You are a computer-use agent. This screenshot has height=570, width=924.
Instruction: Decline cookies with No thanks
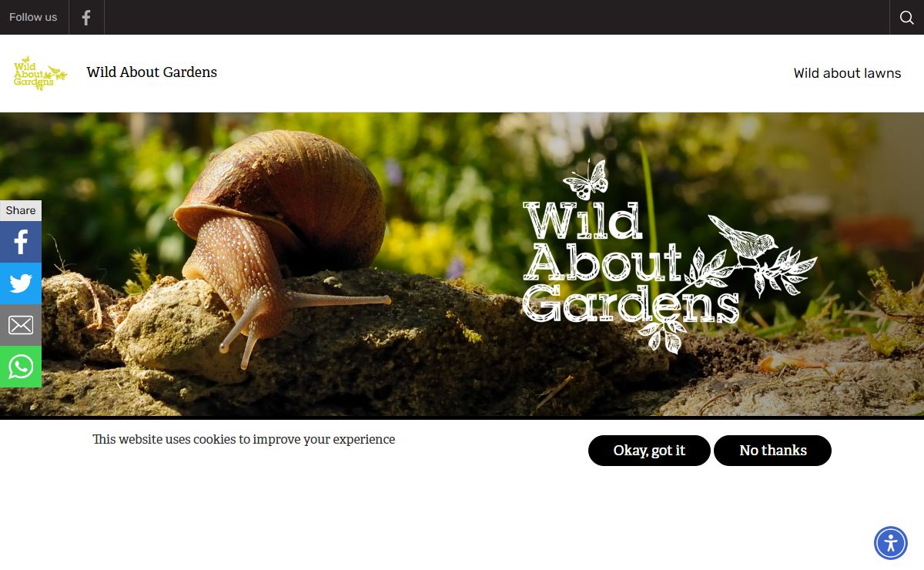click(x=773, y=451)
